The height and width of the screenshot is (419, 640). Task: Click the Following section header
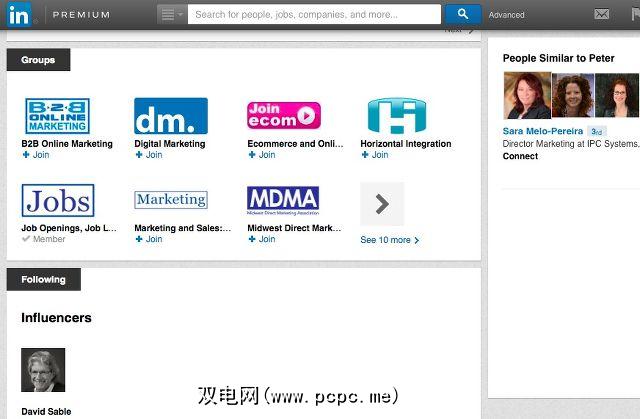(44, 279)
